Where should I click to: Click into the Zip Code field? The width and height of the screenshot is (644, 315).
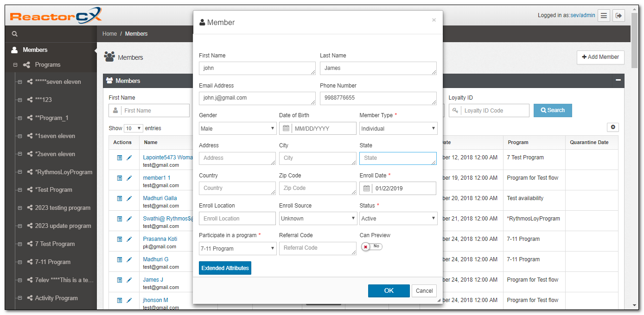(317, 188)
